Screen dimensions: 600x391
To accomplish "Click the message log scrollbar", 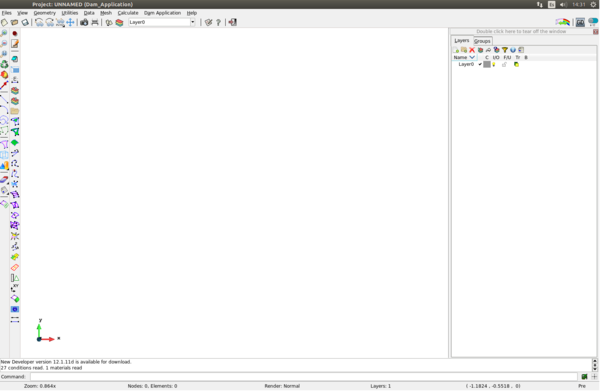I will [x=595, y=365].
